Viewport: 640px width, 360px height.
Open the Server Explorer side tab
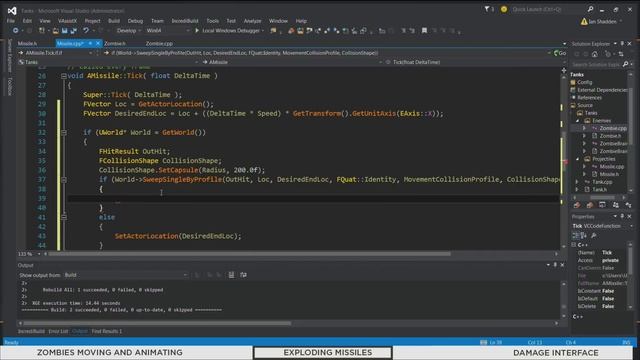point(10,56)
